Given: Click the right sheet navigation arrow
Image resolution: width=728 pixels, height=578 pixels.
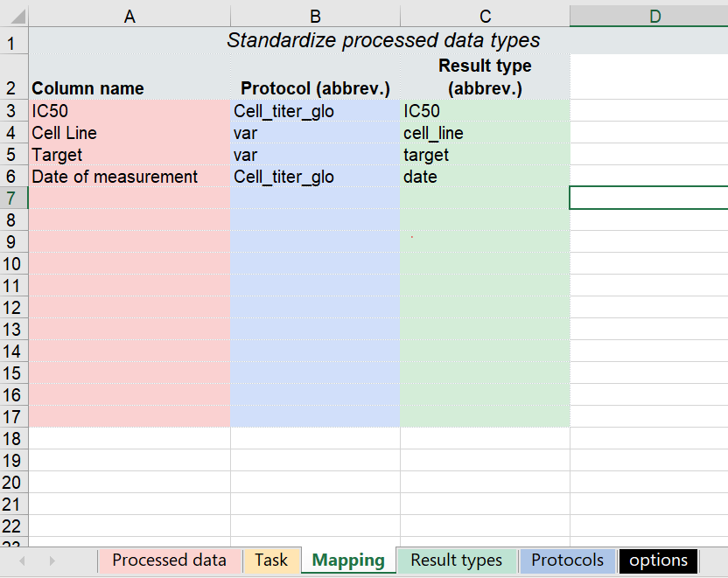Looking at the screenshot, I should pyautogui.click(x=52, y=561).
